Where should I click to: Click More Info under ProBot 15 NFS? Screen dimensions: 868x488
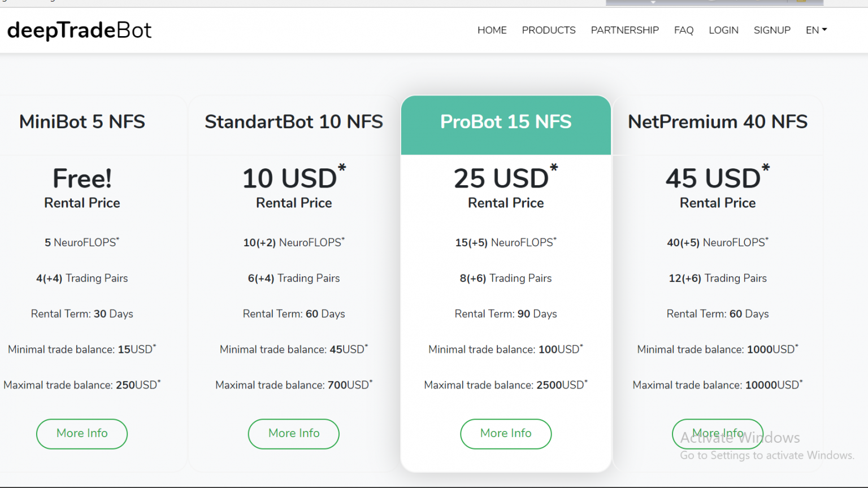[x=506, y=433]
